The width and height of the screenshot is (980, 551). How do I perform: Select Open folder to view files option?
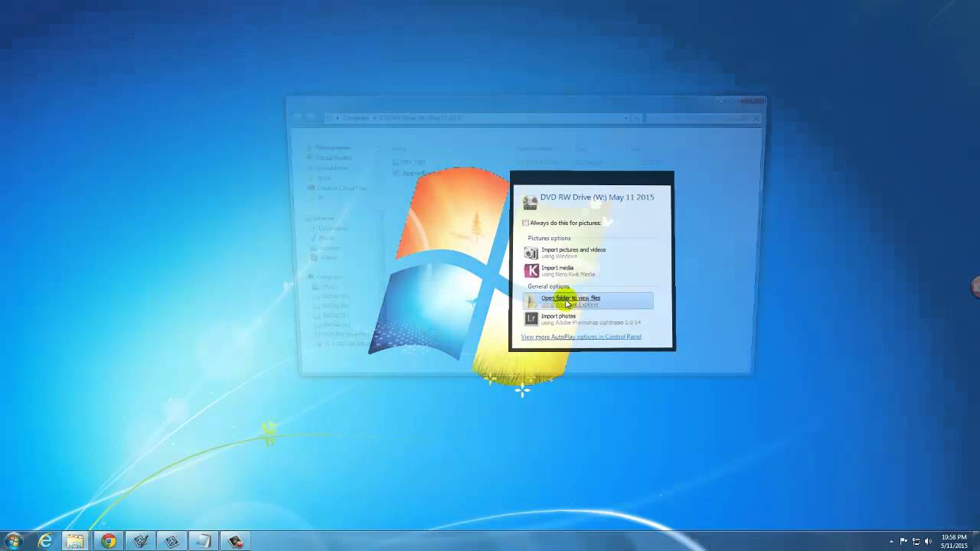pyautogui.click(x=588, y=301)
